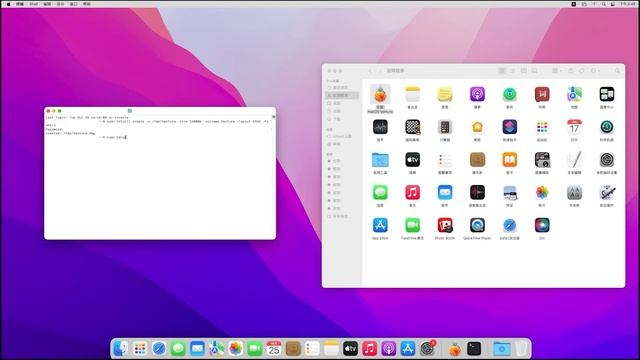The width and height of the screenshot is (640, 360).
Task: Select FaceTime icon in the Finder window
Action: [412, 225]
